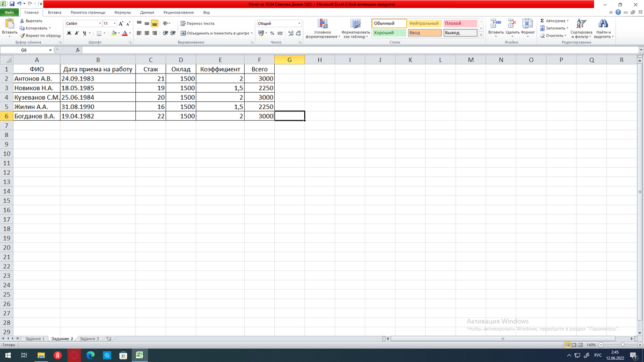Screen dimensions: 644x362
Task: Open Find and Select (Найти и выделить)
Action: [x=603, y=28]
